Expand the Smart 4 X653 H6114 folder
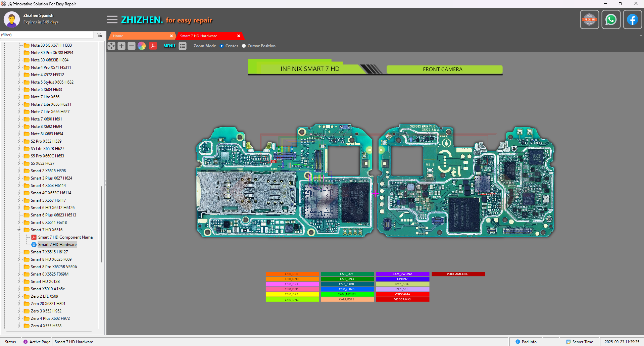Viewport: 644px width, 346px height. [19, 186]
